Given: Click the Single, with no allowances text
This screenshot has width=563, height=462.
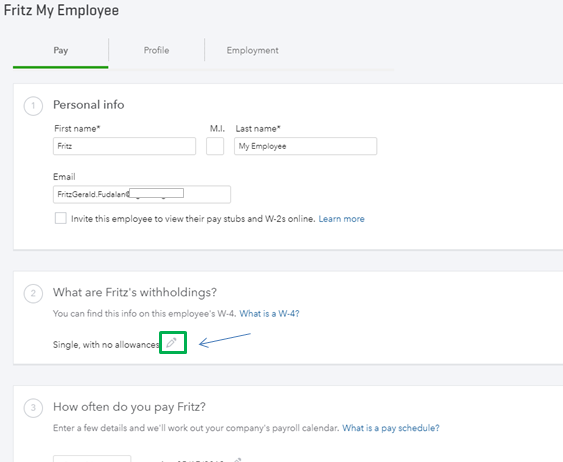Looking at the screenshot, I should [106, 345].
